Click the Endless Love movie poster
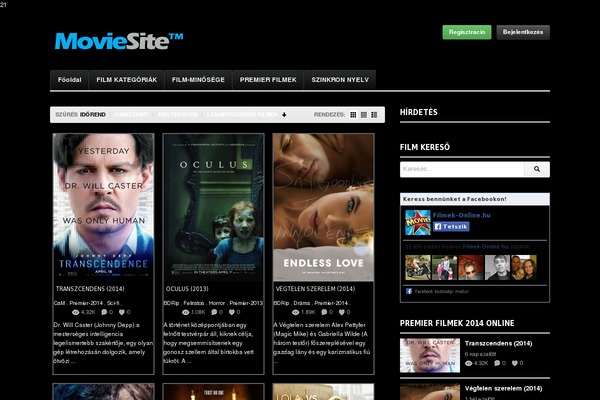The width and height of the screenshot is (600, 400). (323, 207)
